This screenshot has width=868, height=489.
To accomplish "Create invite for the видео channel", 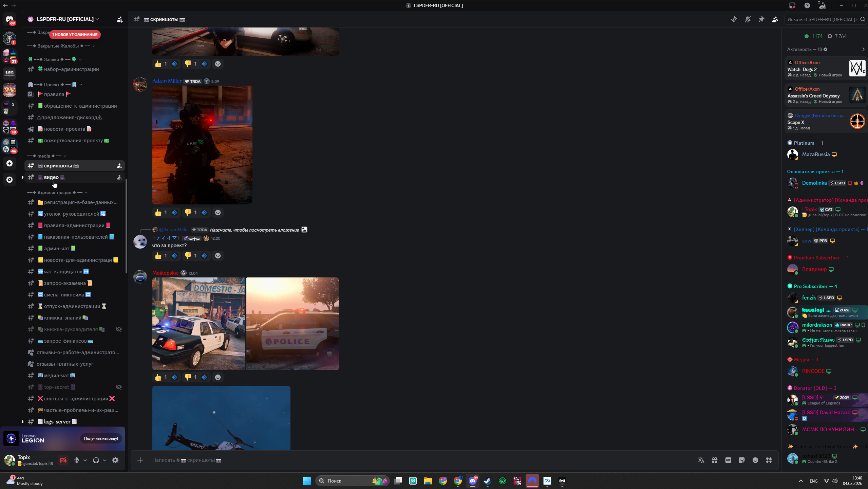I will click(x=119, y=177).
